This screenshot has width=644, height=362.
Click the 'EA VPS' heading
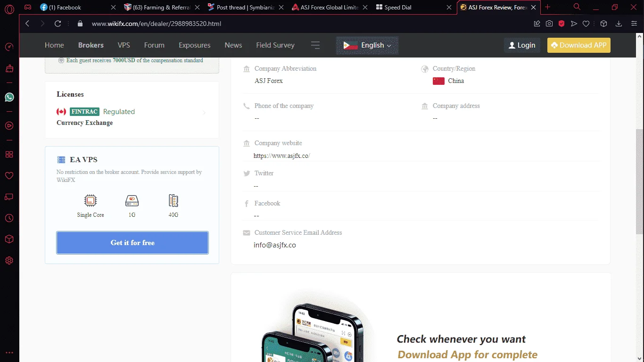pyautogui.click(x=83, y=160)
